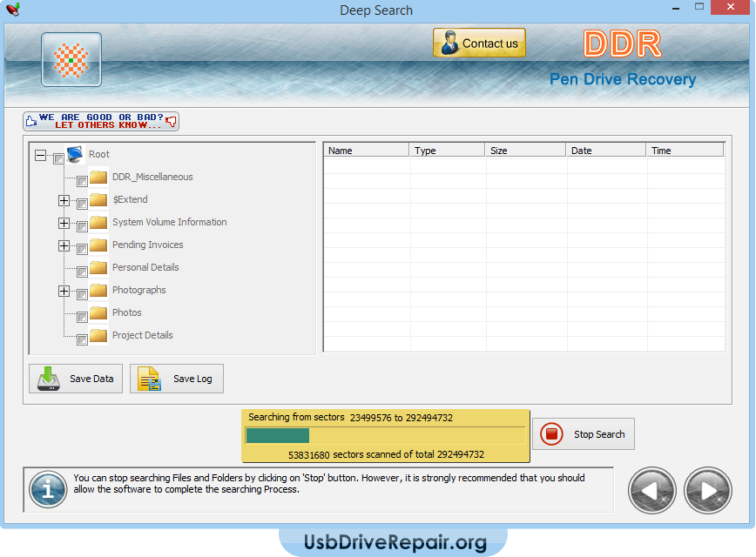The image size is (756, 557).
Task: Click the sector scanning progress bar
Action: click(385, 435)
